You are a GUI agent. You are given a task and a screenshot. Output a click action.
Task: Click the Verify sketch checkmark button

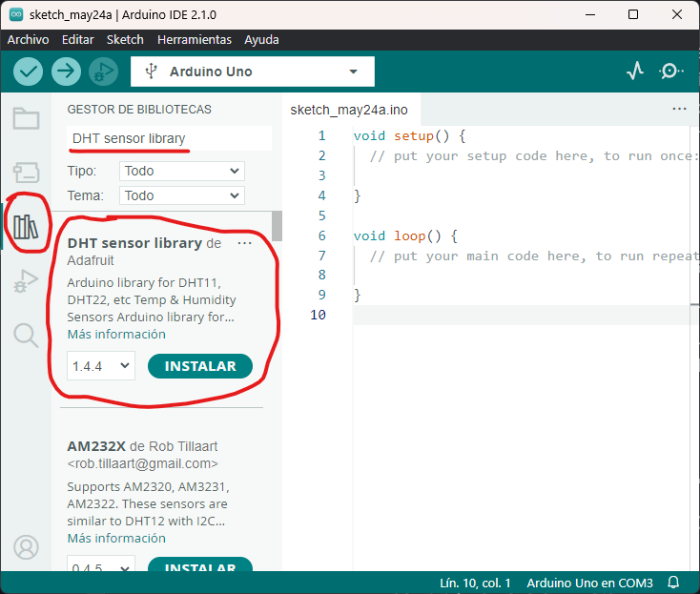point(29,72)
